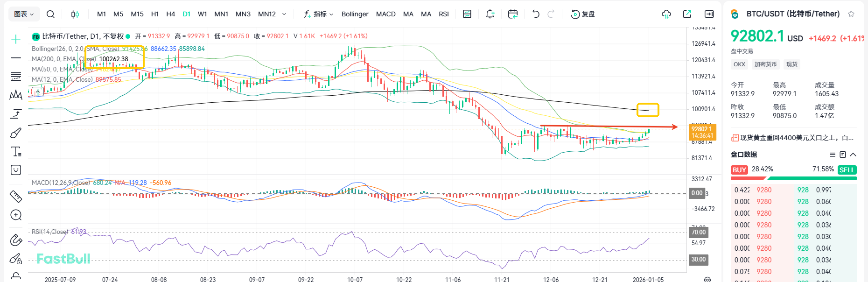The image size is (868, 282).
Task: Toggle magnet snap mode
Action: coord(16,240)
